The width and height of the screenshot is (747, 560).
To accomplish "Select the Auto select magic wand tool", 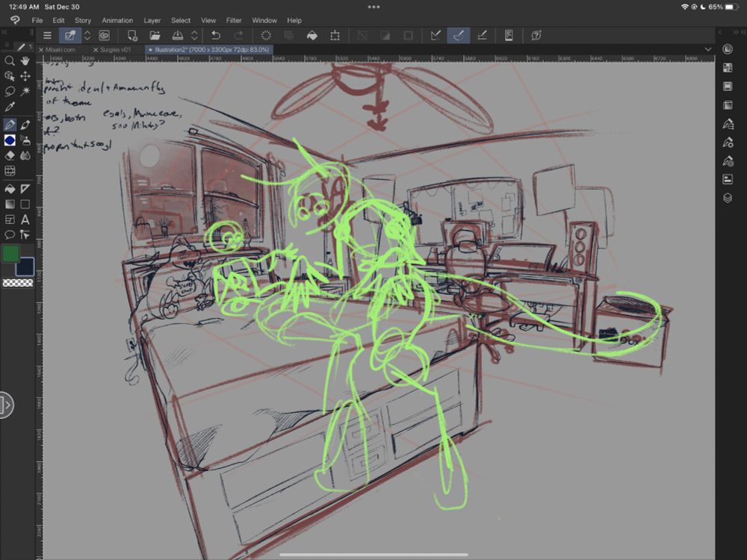I will coord(25,91).
